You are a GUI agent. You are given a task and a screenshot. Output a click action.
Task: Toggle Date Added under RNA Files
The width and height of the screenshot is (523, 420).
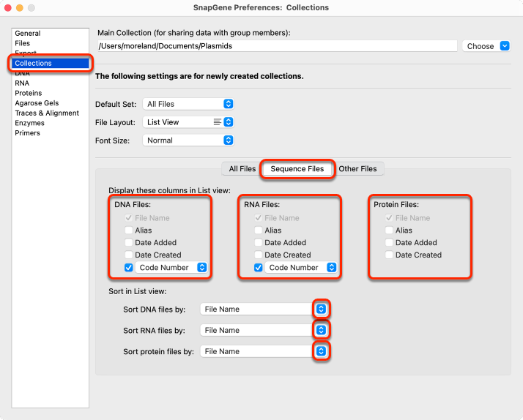point(258,242)
